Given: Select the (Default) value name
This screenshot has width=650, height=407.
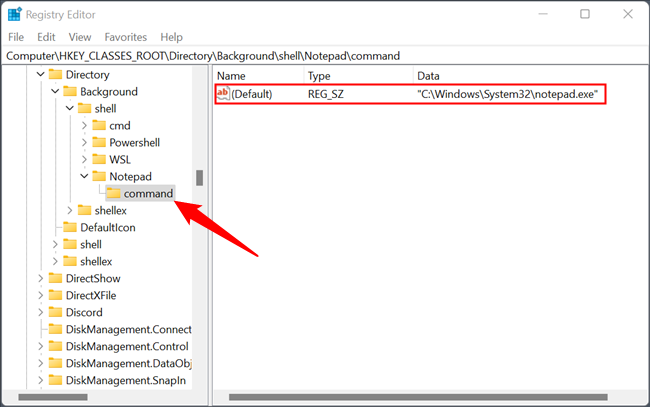Looking at the screenshot, I should click(x=252, y=94).
